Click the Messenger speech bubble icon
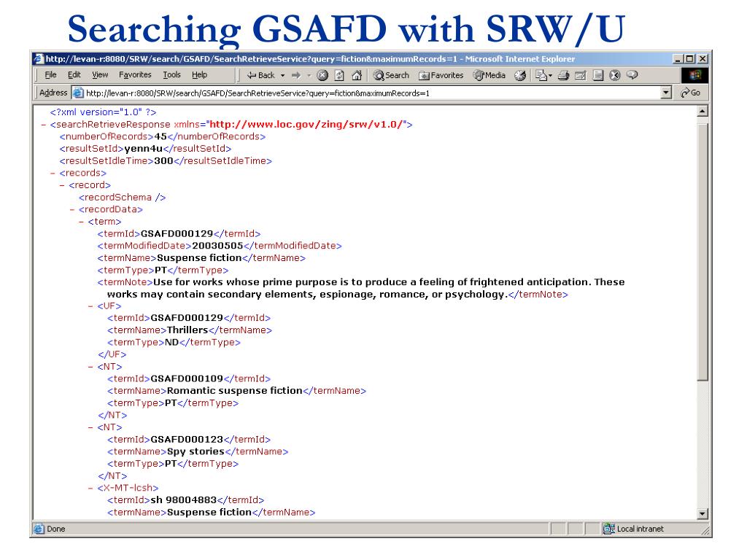 click(x=632, y=75)
